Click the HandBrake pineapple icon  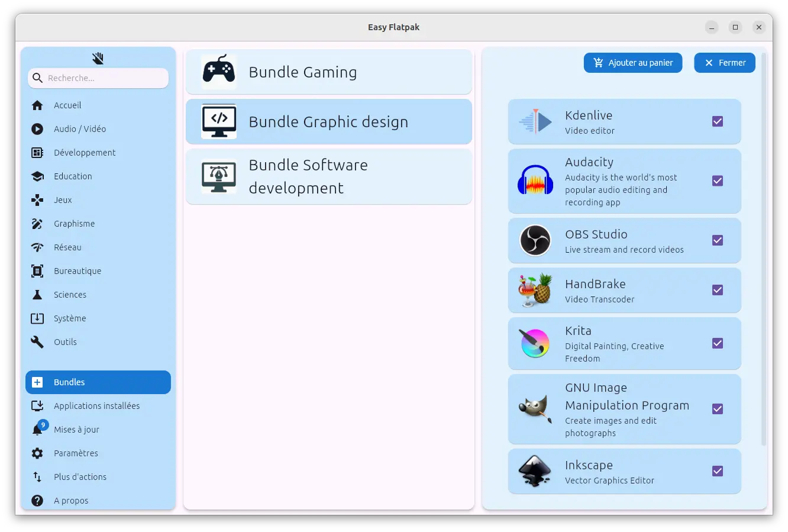pyautogui.click(x=535, y=290)
